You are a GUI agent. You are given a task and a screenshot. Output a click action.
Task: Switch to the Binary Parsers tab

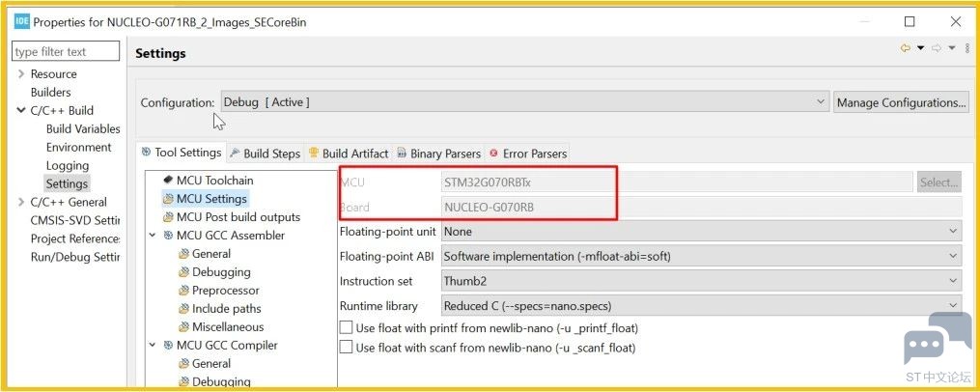pos(438,154)
